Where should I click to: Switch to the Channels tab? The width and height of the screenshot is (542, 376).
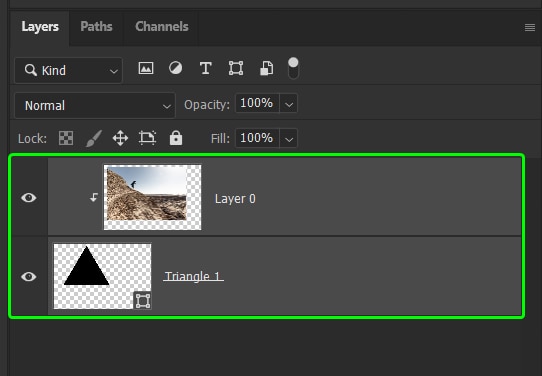tap(162, 27)
